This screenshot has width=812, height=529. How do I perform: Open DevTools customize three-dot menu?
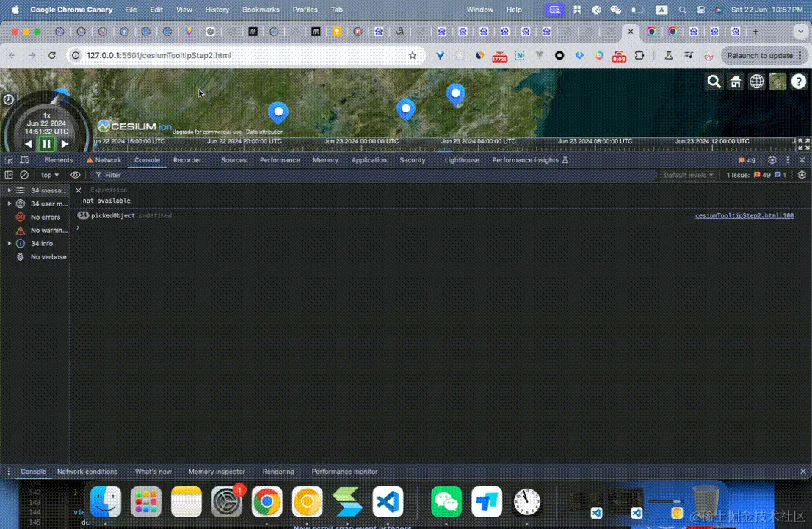coord(788,160)
